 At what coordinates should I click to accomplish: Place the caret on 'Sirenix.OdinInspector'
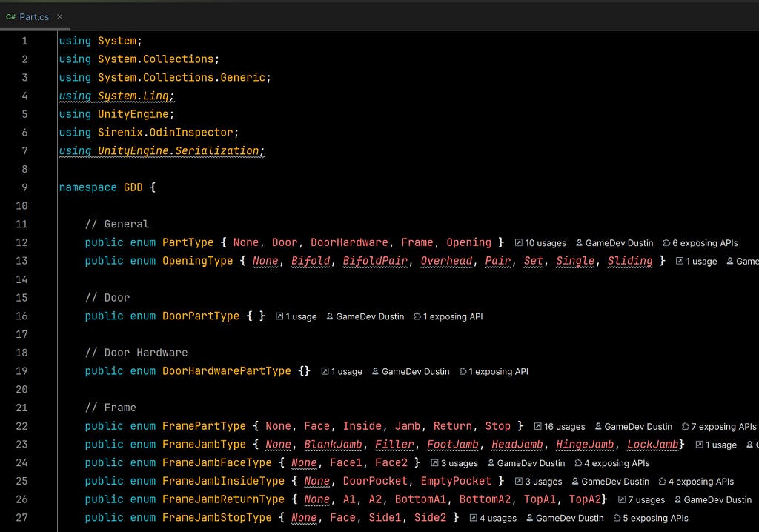pos(165,133)
